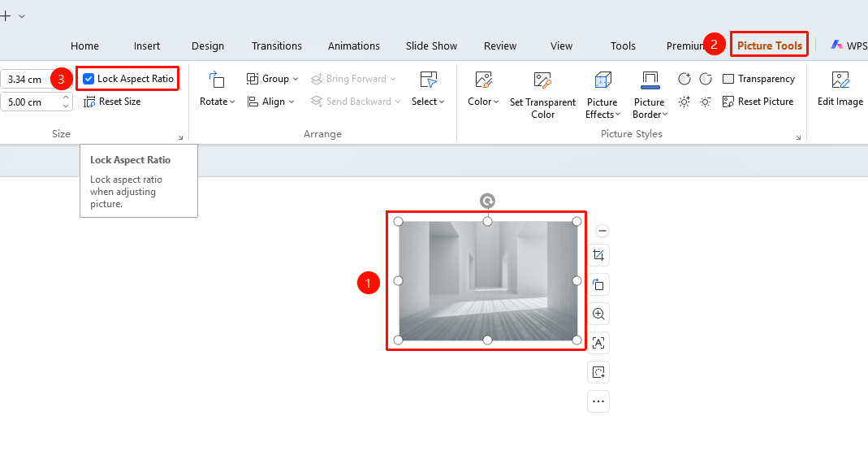Collapse the floating picture toolbar
868x455 pixels.
click(x=602, y=231)
